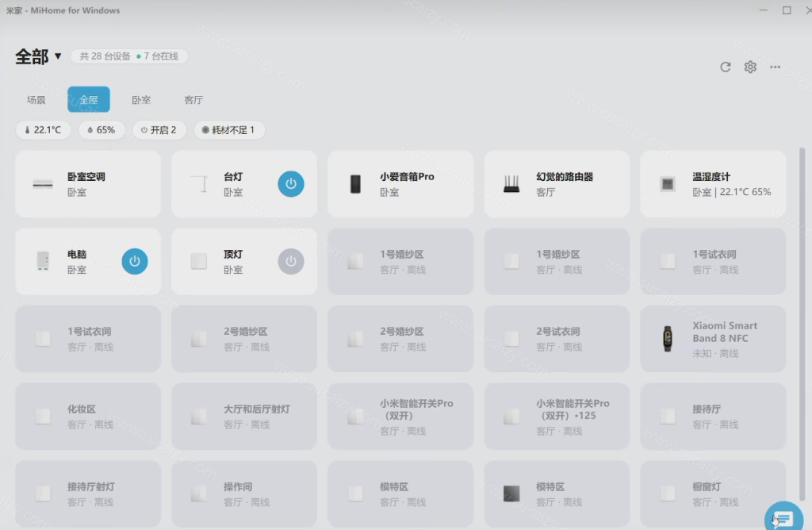Click the 7 台在线 status
The height and width of the screenshot is (530, 812).
click(158, 56)
